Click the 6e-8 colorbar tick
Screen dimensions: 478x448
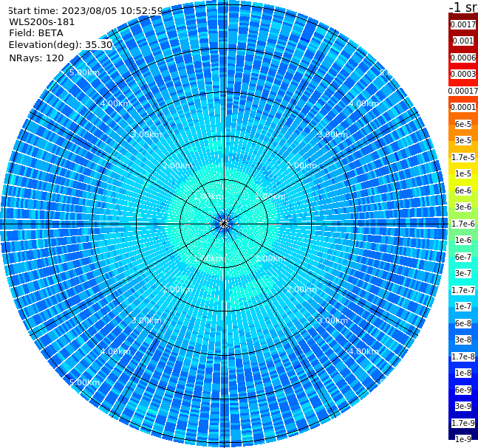(463, 323)
